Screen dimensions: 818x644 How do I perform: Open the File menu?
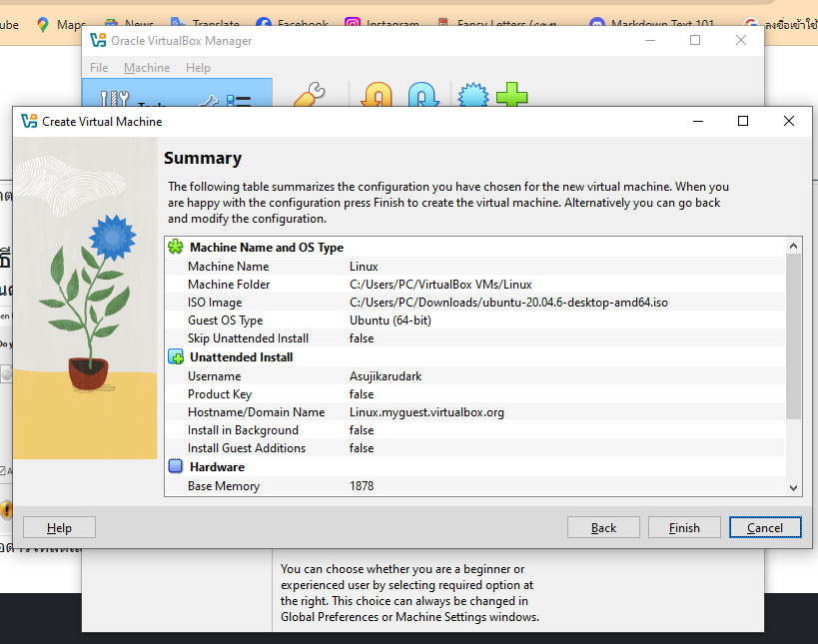point(99,68)
